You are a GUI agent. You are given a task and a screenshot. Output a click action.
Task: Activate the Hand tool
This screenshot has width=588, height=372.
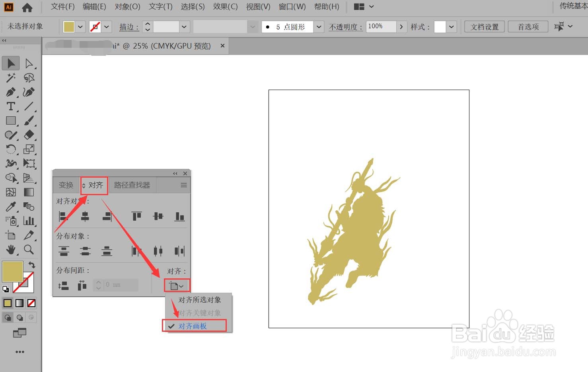pos(11,250)
